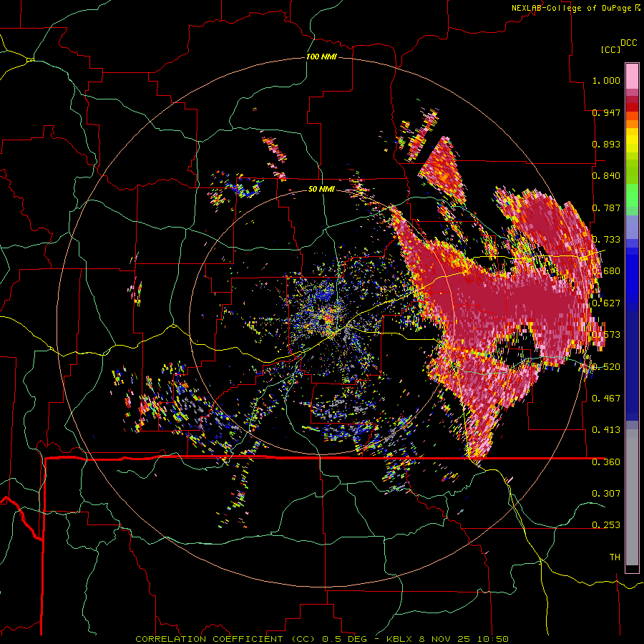This screenshot has width=644, height=644.
Task: Click the 0.413 legend value
Action: pos(606,430)
